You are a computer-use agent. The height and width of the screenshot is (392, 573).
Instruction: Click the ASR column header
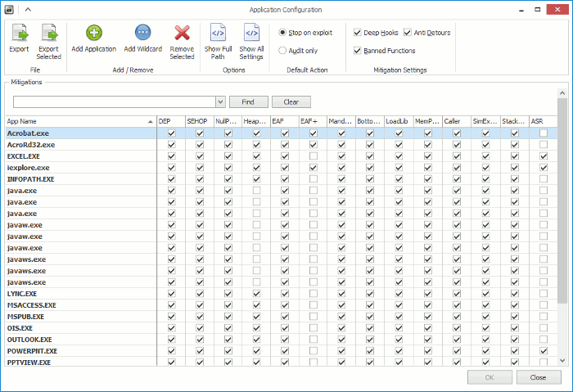(x=544, y=121)
